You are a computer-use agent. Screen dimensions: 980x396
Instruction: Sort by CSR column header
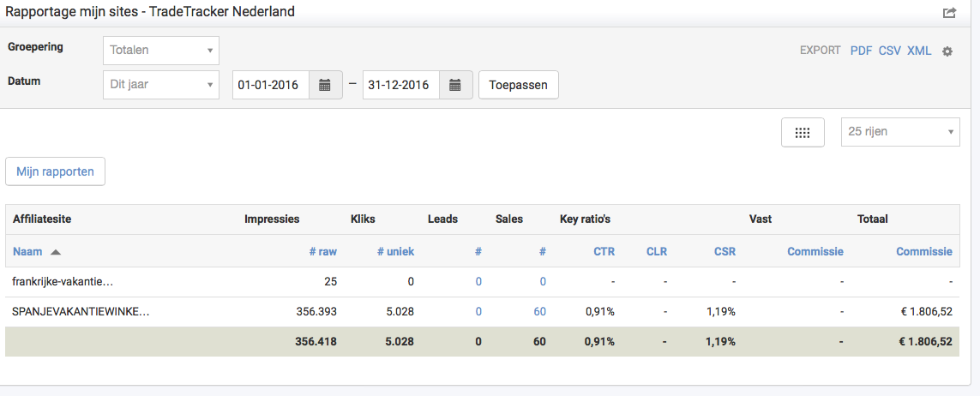(725, 252)
